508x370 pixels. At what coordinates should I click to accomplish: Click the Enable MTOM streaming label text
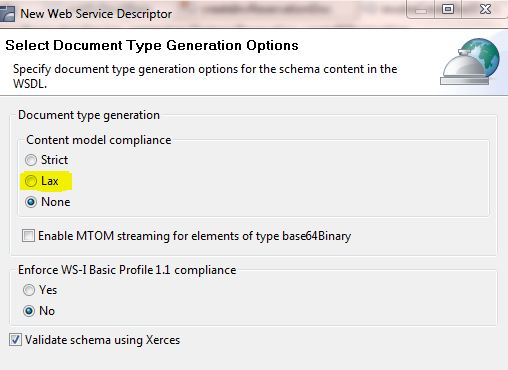195,236
